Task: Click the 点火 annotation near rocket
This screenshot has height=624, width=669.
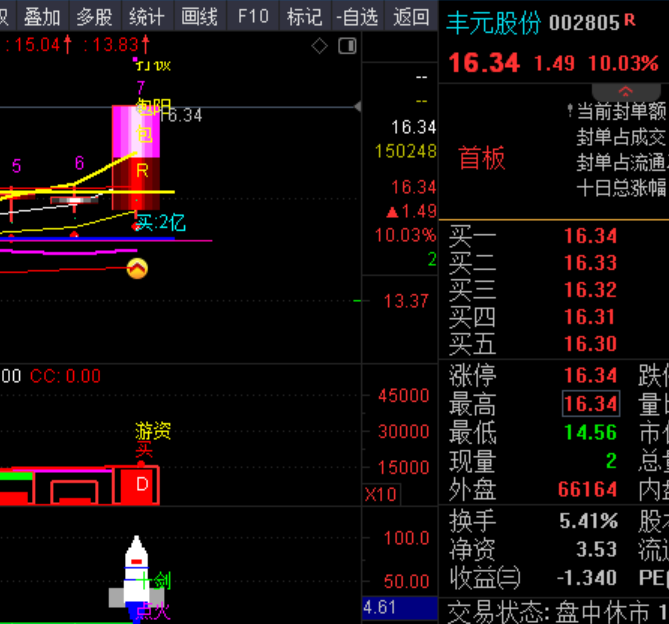Action: [x=153, y=612]
